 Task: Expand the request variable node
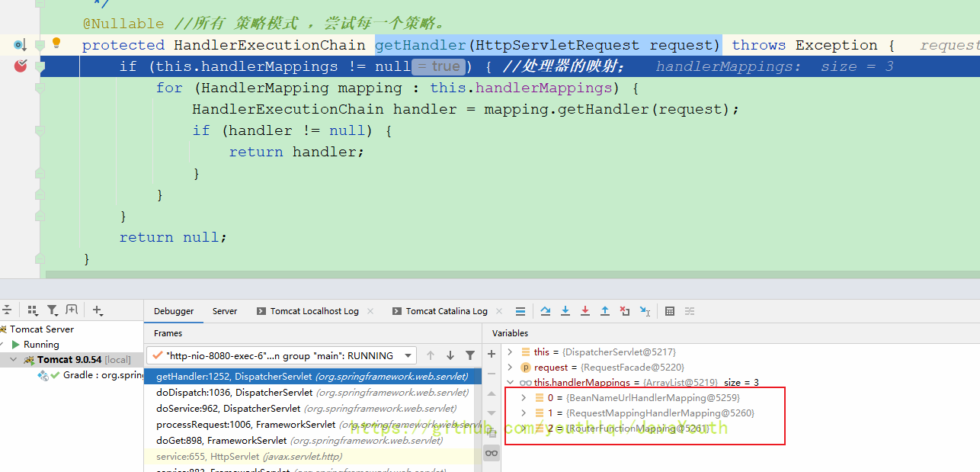511,368
